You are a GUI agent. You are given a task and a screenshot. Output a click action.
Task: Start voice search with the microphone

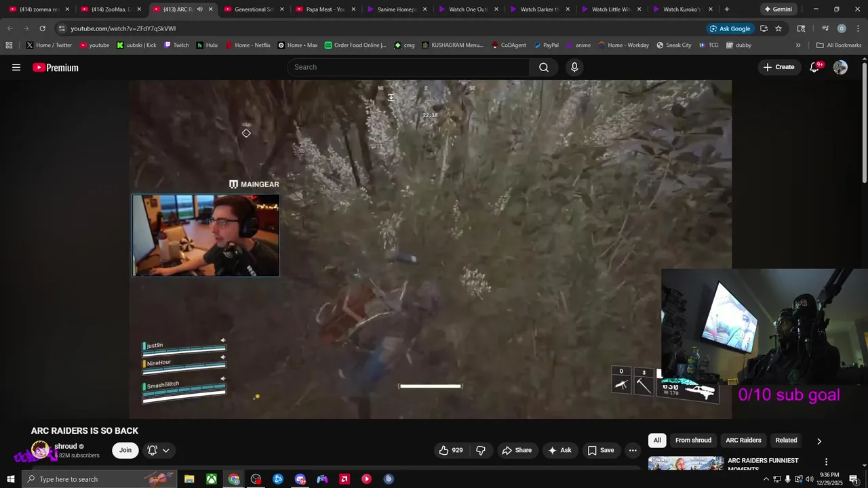574,67
